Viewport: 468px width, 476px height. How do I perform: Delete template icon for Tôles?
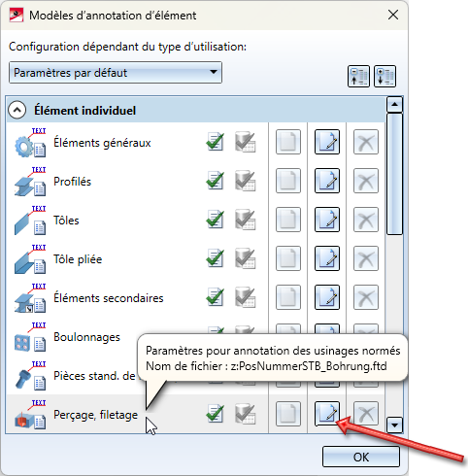point(366,220)
